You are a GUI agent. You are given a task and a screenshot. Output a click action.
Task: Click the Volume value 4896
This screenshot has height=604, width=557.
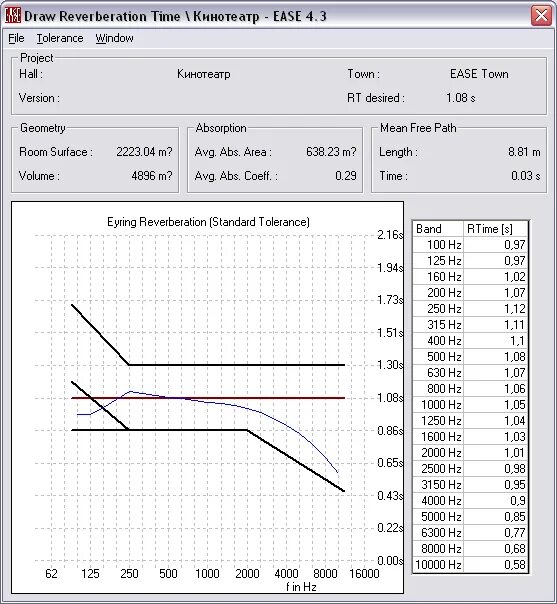(x=152, y=176)
